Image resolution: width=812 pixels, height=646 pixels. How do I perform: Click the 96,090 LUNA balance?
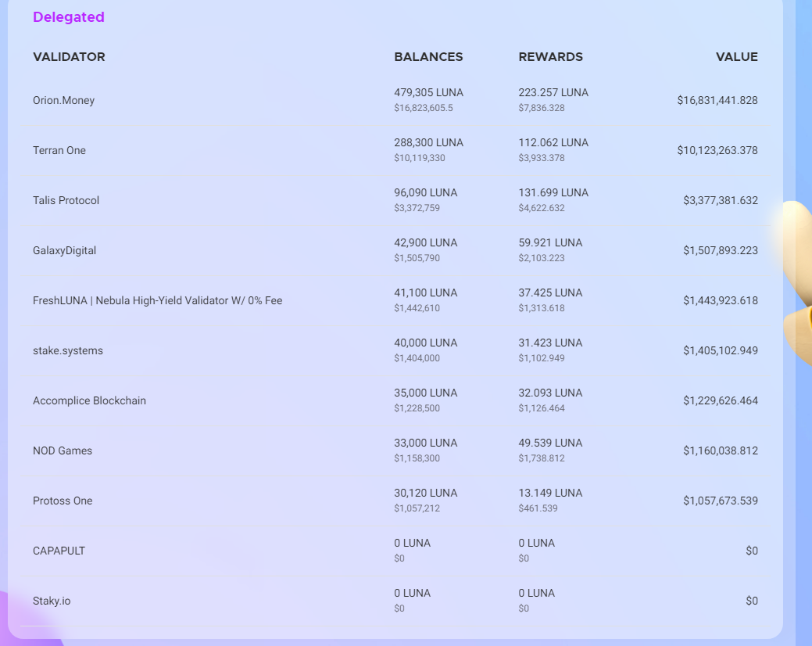coord(425,192)
